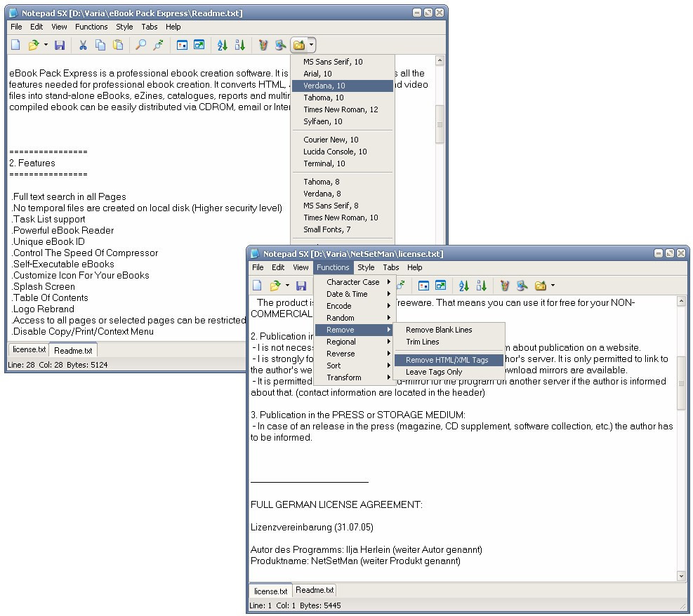Click New document icon in license.txt window
Image resolution: width=693 pixels, height=616 pixels.
(257, 286)
